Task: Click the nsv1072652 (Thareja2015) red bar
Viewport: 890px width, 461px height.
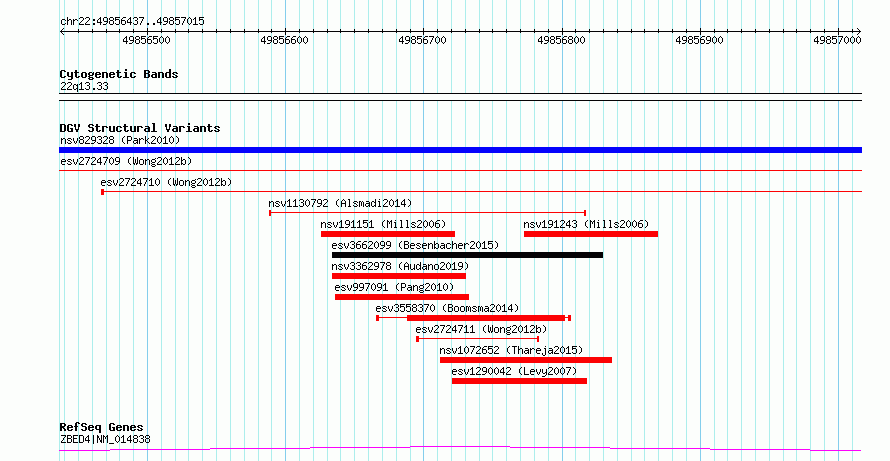Action: tap(526, 360)
